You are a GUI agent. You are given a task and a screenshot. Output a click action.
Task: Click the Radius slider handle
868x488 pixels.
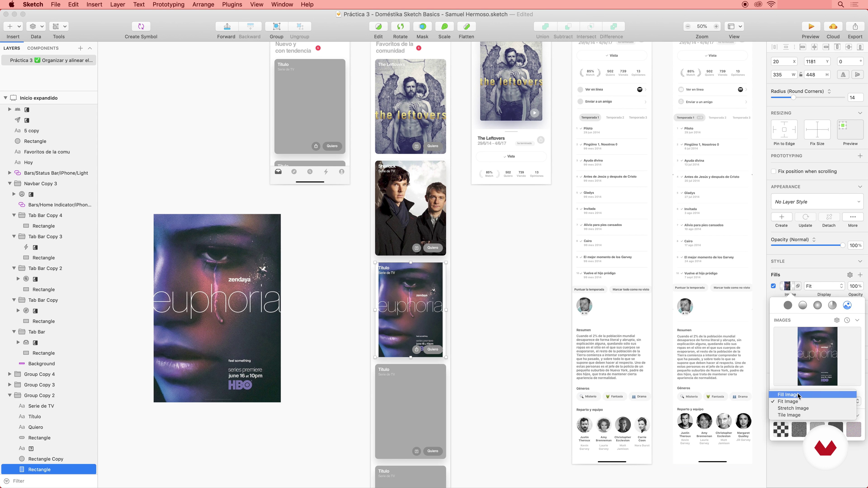[793, 98]
